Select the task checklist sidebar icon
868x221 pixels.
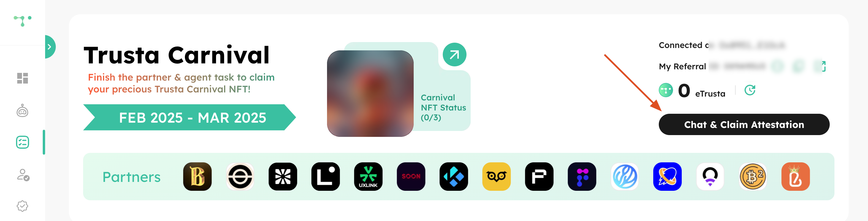pyautogui.click(x=23, y=142)
